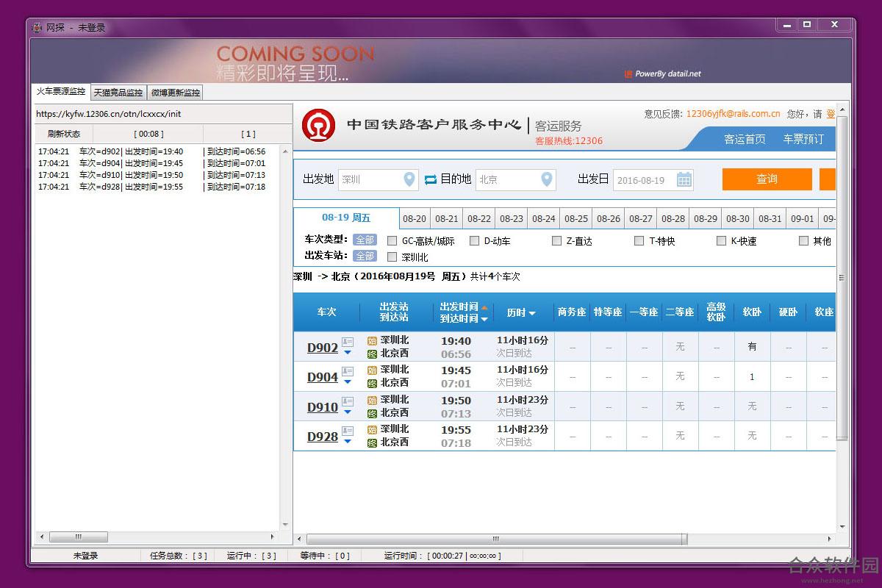This screenshot has height=588, width=882.
Task: Expand the blue arrow under D928
Action: 348,441
